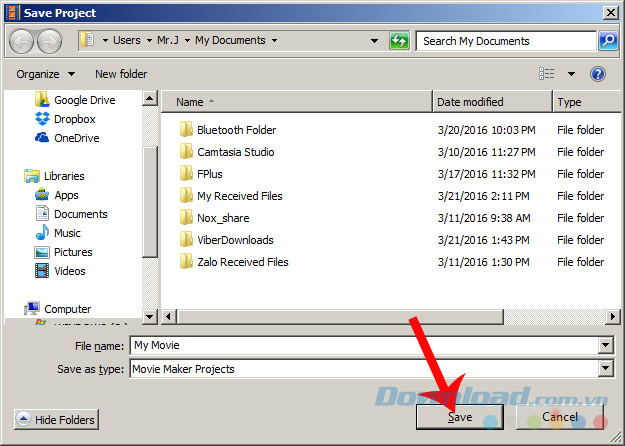
Task: Click the sidebar scroll up arrow
Action: [150, 98]
